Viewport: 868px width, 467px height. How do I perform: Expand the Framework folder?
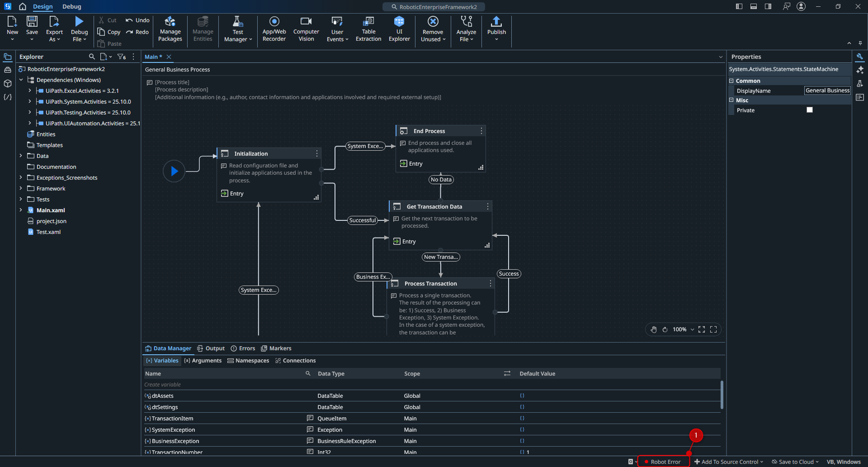(21, 189)
